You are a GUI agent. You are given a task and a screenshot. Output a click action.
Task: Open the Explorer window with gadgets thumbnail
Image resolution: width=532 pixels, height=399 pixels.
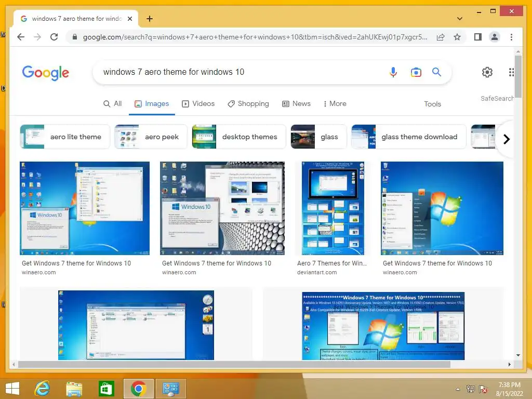(x=136, y=325)
